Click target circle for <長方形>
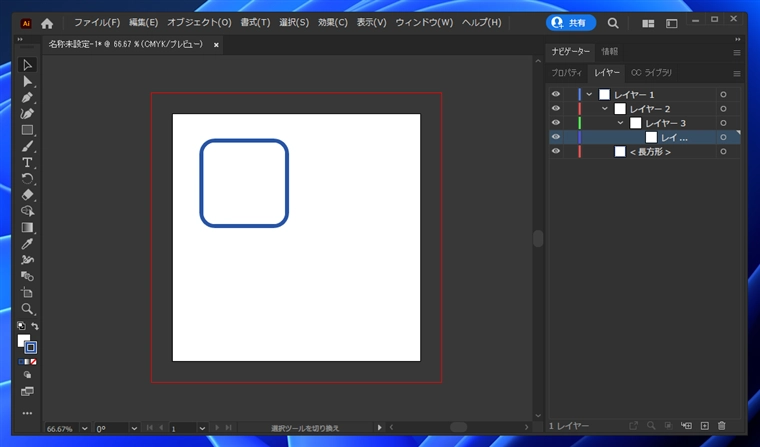This screenshot has height=447, width=760. click(723, 152)
